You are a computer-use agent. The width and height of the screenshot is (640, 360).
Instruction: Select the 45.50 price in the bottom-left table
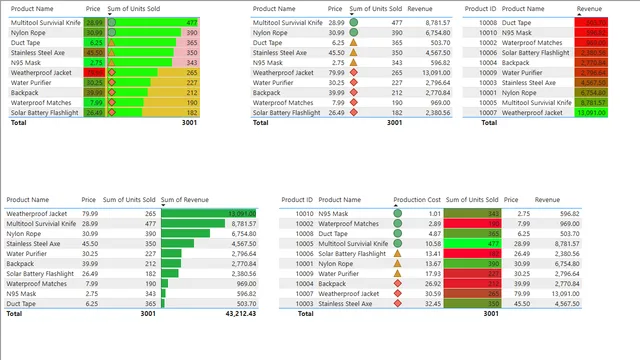[90, 244]
